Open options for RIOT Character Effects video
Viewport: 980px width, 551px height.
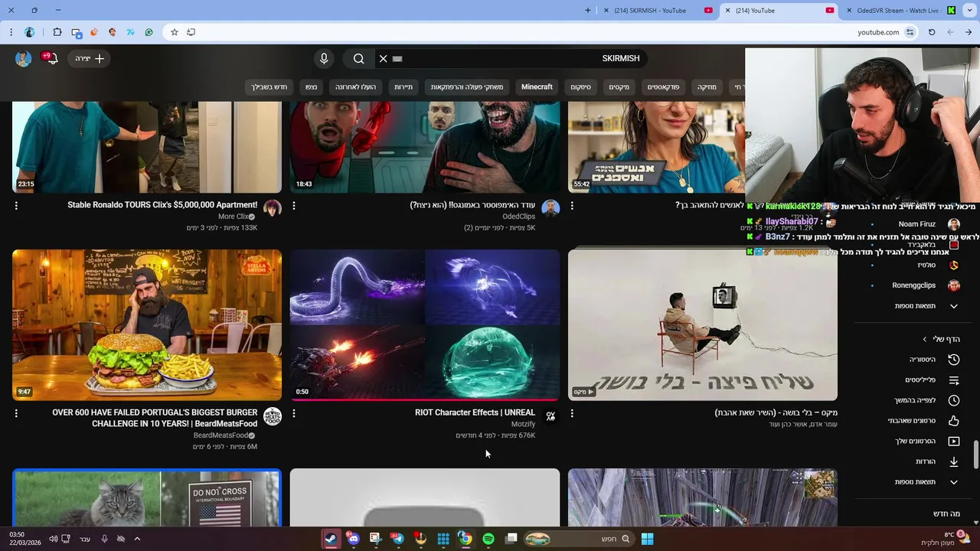(x=294, y=413)
